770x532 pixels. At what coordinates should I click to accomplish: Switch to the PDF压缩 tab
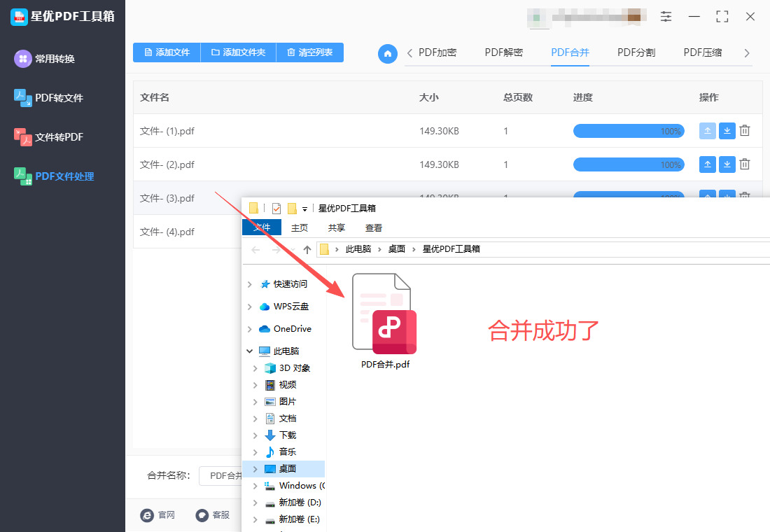coord(703,52)
